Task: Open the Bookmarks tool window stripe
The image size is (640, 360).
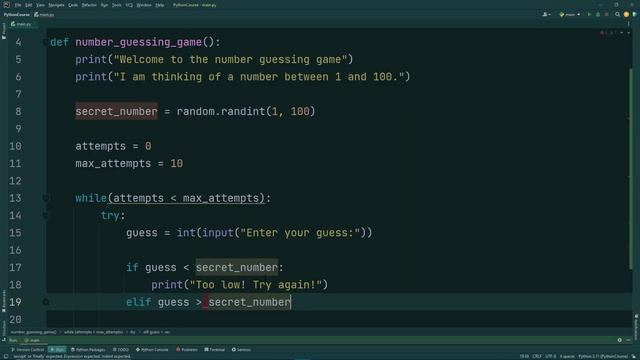Action: pos(4,301)
